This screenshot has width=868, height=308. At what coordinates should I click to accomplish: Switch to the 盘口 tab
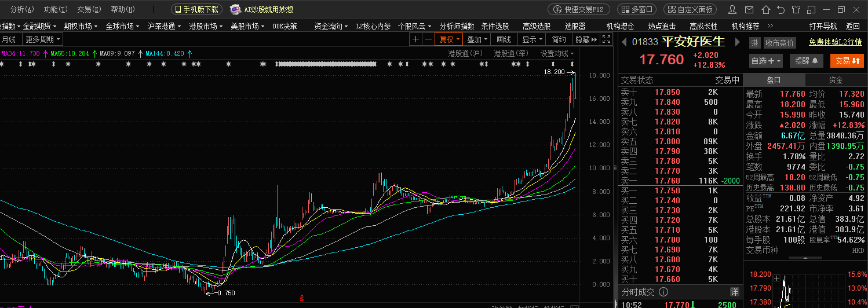pos(774,80)
